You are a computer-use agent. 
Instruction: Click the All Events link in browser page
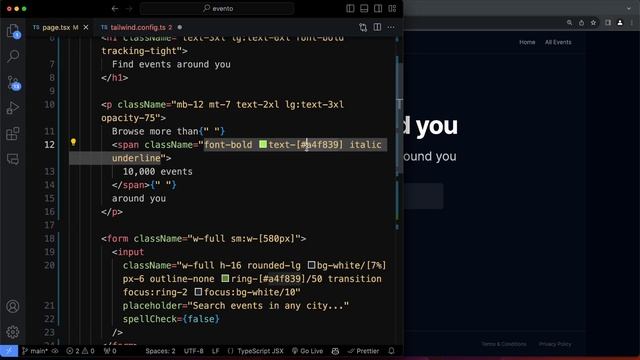[558, 42]
